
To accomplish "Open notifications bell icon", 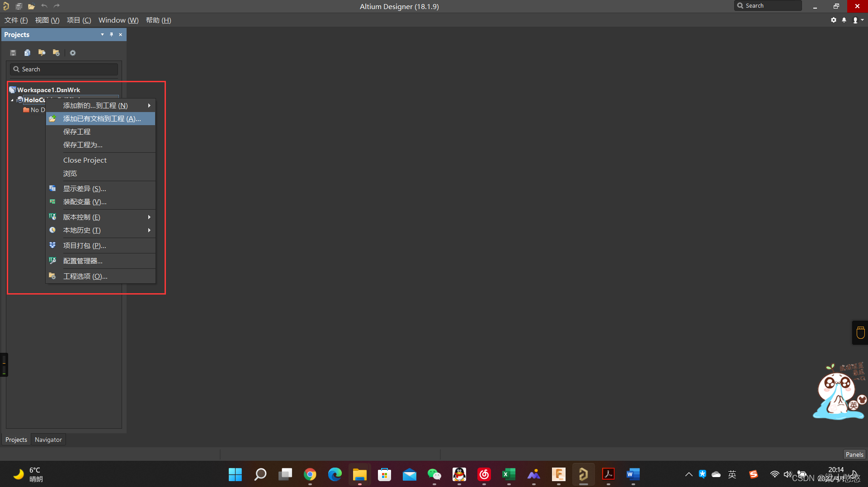I will point(844,20).
